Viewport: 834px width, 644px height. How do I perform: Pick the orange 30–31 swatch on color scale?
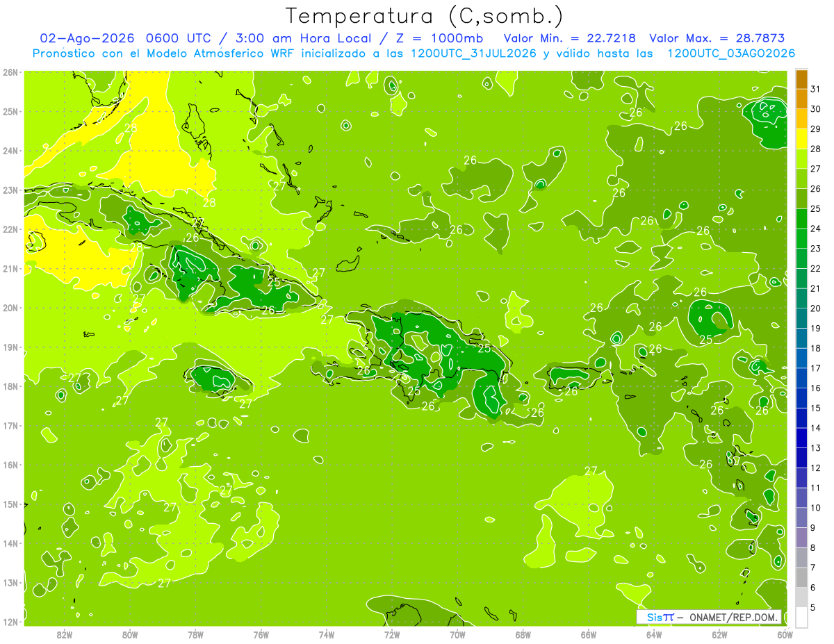point(801,99)
